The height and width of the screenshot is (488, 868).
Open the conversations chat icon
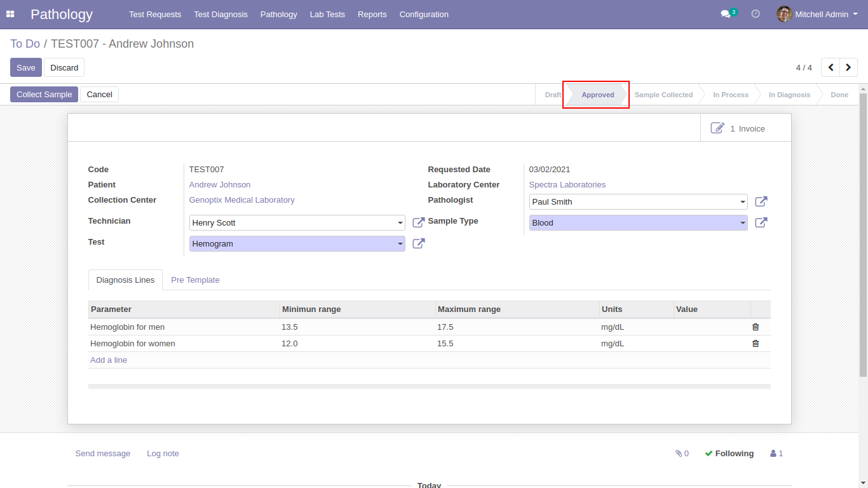coord(725,14)
